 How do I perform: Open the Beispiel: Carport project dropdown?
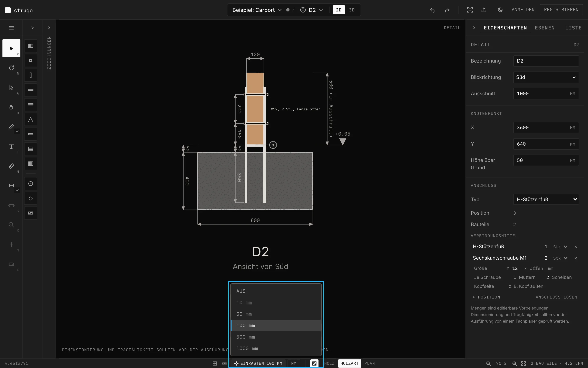tap(257, 10)
